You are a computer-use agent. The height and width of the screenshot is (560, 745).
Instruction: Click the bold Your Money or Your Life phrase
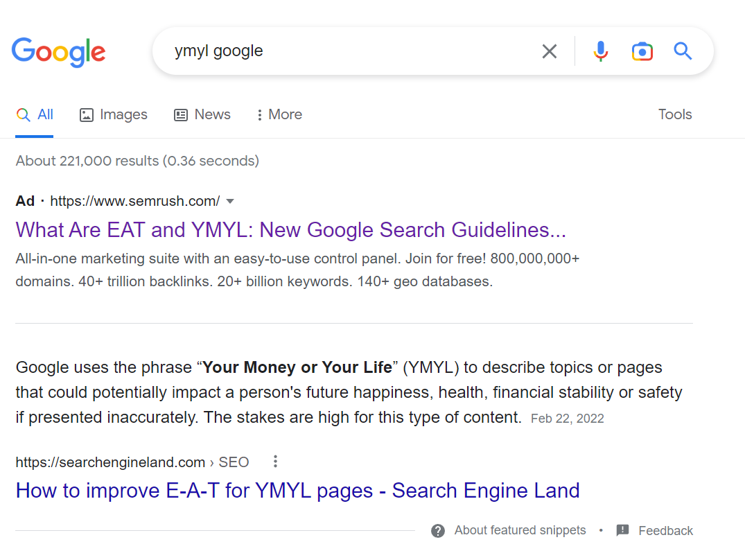pos(297,367)
